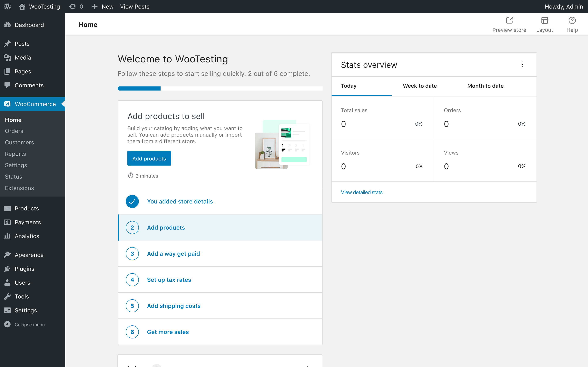Select the Plugins icon
This screenshot has height=367, width=588.
(x=8, y=269)
